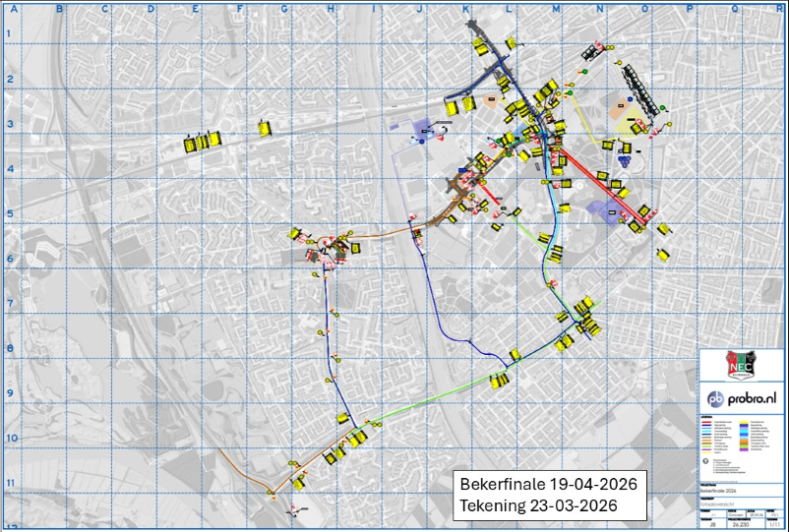Image resolution: width=789 pixels, height=532 pixels.
Task: Click the NEC club crest logo
Action: tap(743, 366)
